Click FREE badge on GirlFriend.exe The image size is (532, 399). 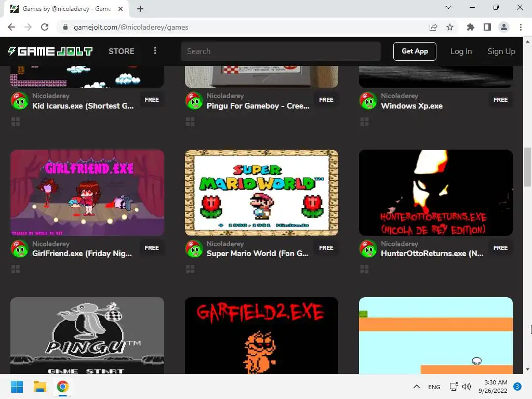[x=152, y=248]
